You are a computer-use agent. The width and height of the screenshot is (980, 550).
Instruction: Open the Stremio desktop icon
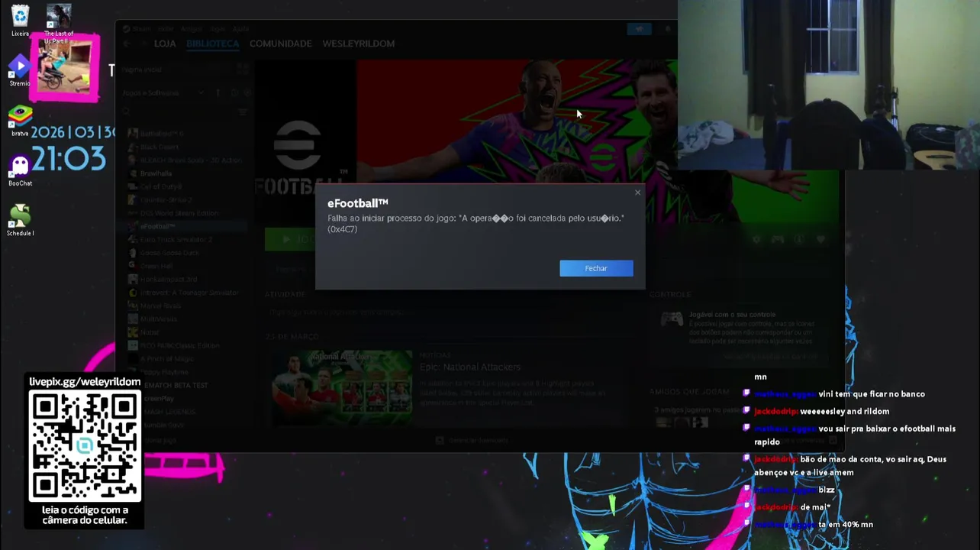tap(20, 70)
